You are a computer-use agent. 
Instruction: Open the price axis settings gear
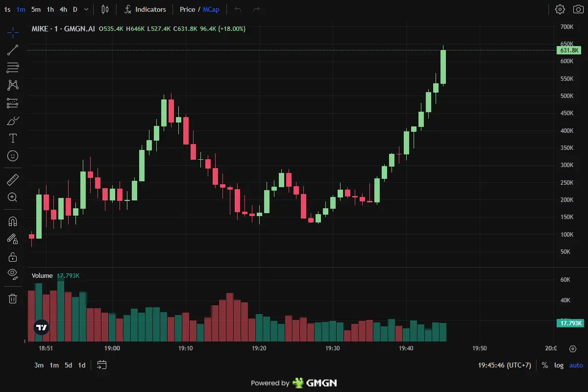point(573,349)
